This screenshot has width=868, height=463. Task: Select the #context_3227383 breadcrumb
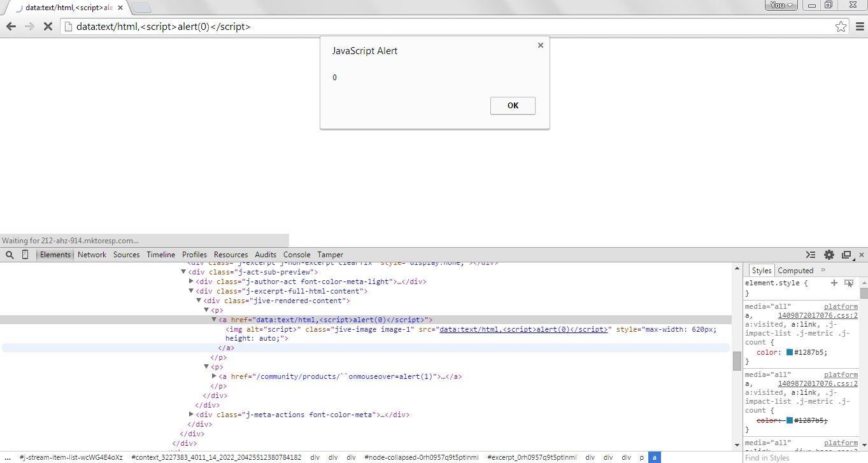[217, 457]
